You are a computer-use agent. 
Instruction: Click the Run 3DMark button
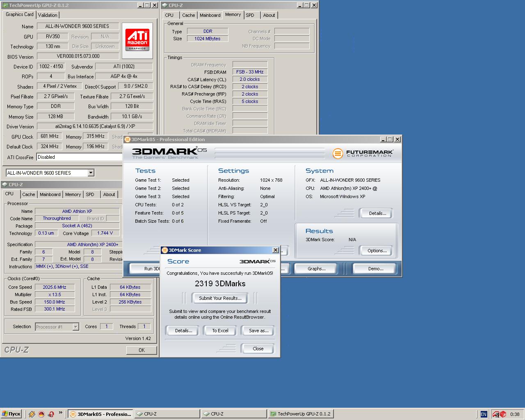click(x=145, y=269)
